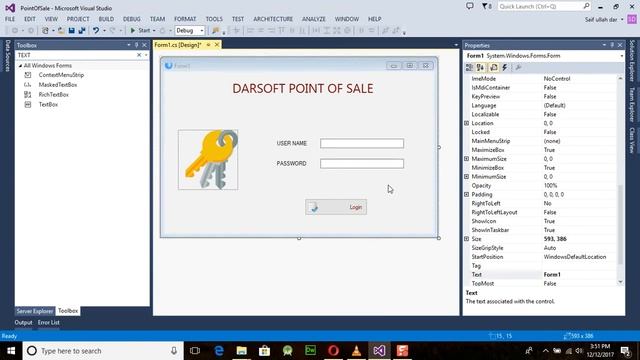Viewport: 640px width, 360px height.
Task: Click the Categorized view icon in Properties
Action: [469, 67]
